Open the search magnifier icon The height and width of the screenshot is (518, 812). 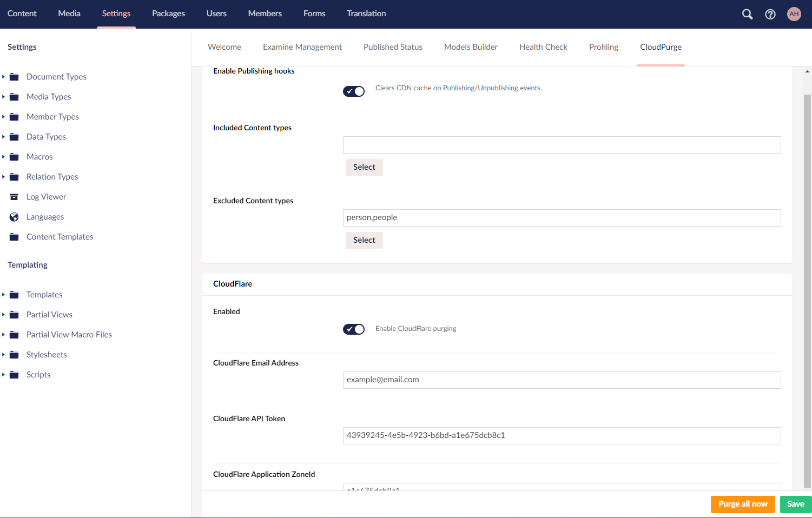click(747, 14)
